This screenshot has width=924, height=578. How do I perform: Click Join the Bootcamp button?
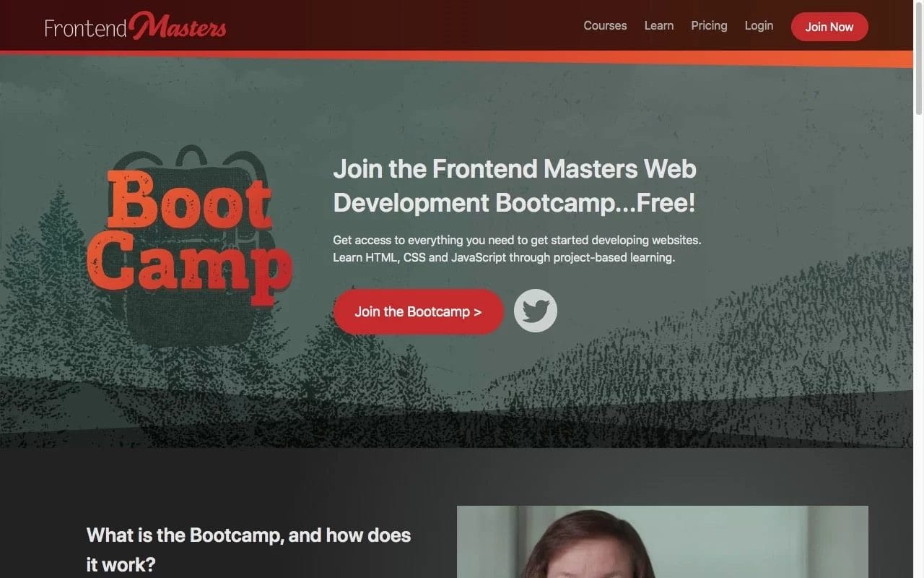click(418, 311)
